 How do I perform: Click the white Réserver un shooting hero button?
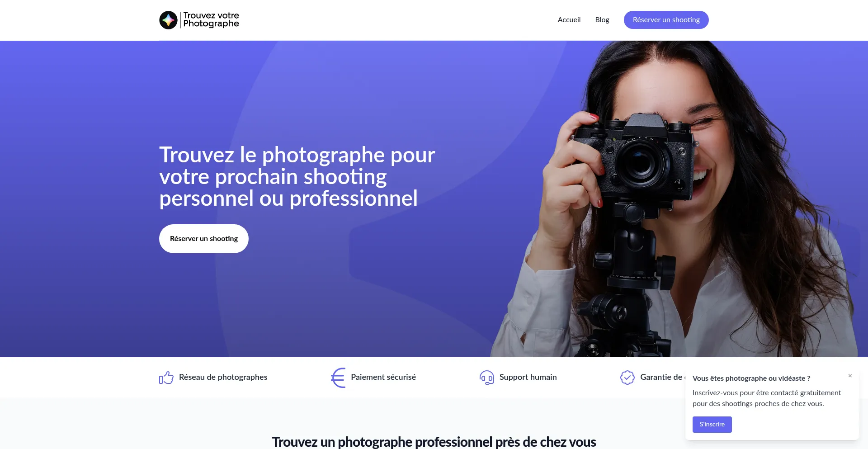coord(204,239)
